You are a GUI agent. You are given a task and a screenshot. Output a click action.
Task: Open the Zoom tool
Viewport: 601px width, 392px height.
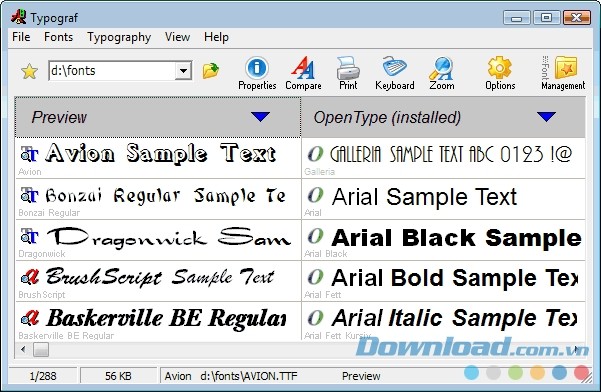click(x=442, y=74)
